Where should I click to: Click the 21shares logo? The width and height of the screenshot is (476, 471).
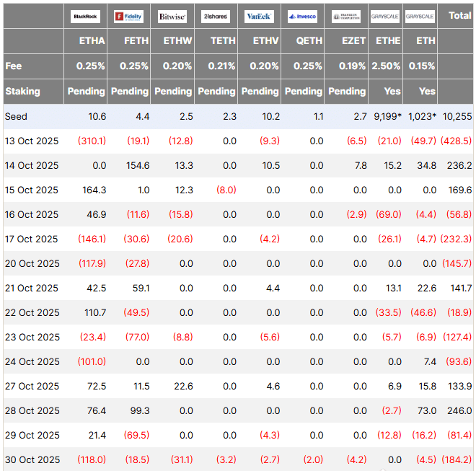216,17
